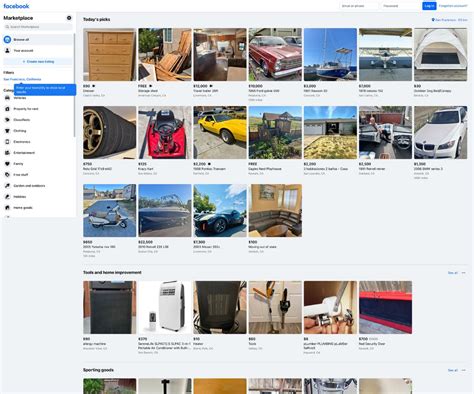The image size is (474, 394).
Task: Open the white portable air conditioner photo
Action: (165, 307)
